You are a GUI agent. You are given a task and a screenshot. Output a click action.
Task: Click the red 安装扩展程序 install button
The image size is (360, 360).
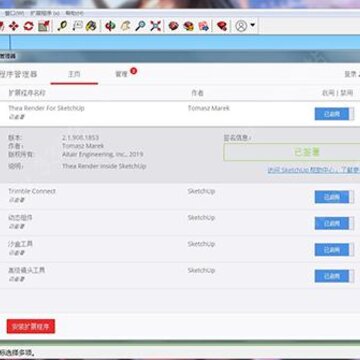tap(31, 326)
